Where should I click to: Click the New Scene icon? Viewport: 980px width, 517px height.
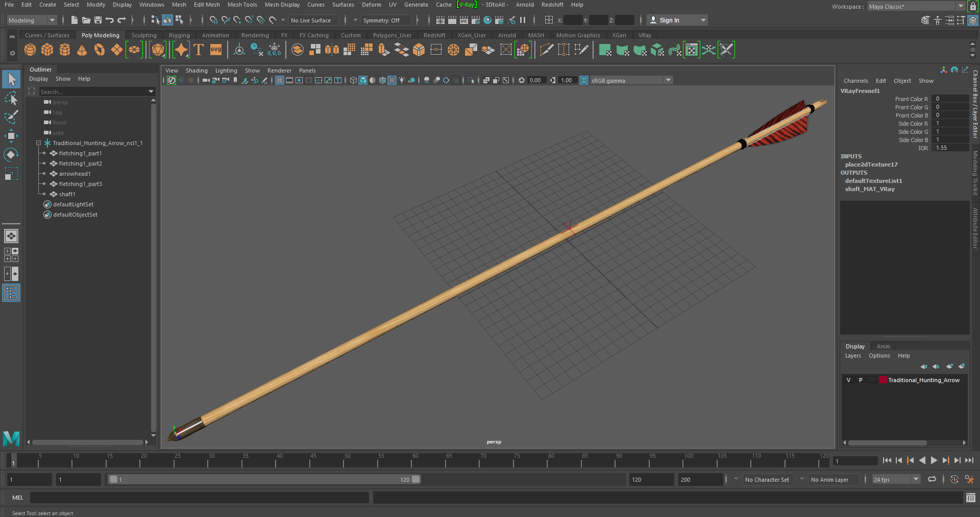click(x=75, y=20)
